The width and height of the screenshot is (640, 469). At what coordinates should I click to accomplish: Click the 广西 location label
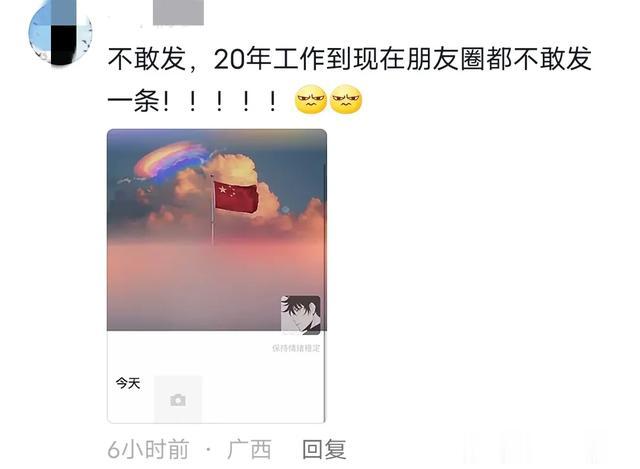click(249, 449)
